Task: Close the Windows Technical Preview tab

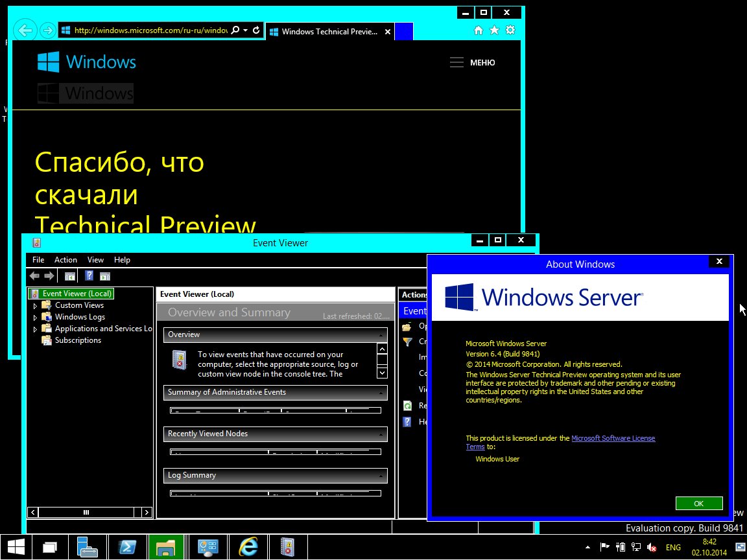Action: click(x=388, y=32)
